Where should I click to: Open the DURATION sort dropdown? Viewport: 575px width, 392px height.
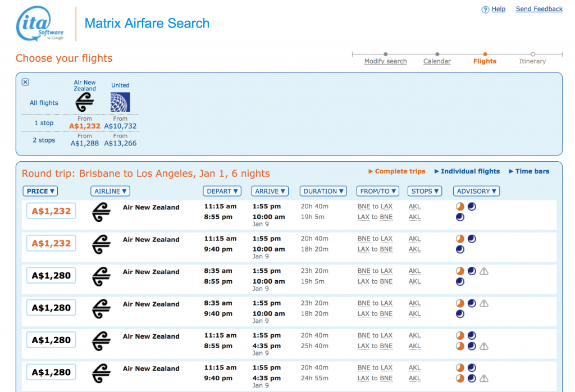point(323,191)
